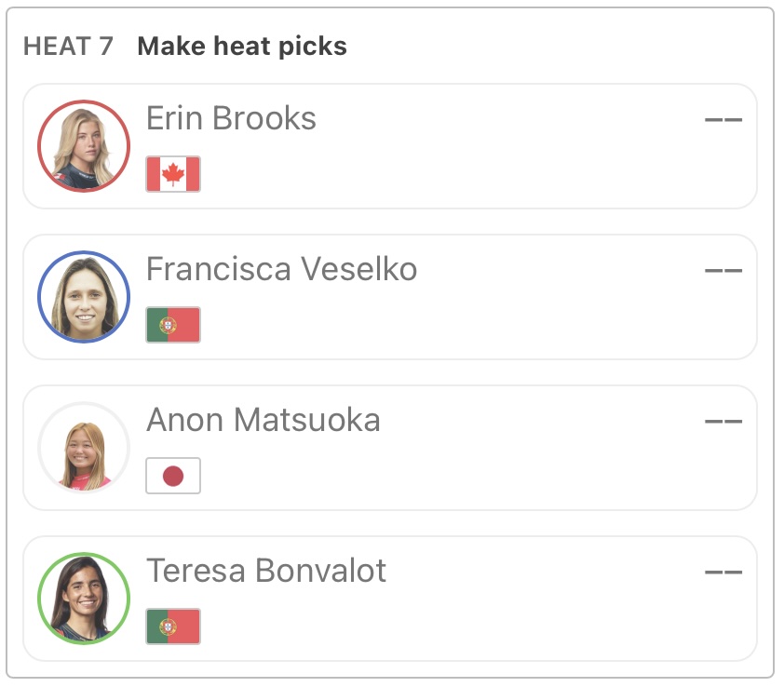Click the Canada flag icon
This screenshot has width=784, height=687.
173,174
